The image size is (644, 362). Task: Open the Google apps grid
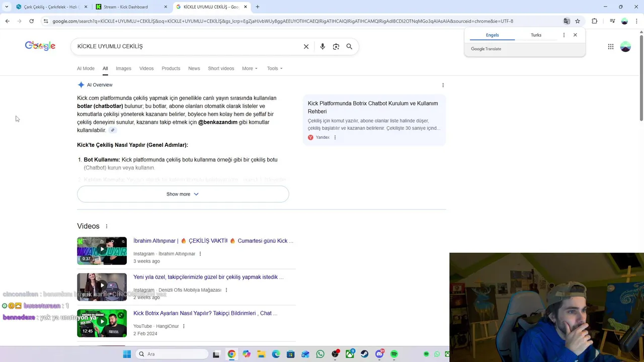610,46
